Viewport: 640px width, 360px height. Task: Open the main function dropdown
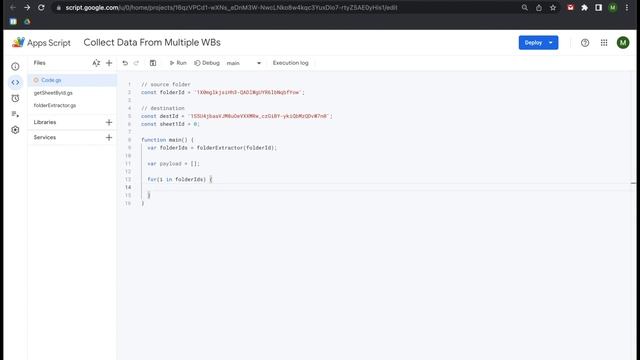244,63
